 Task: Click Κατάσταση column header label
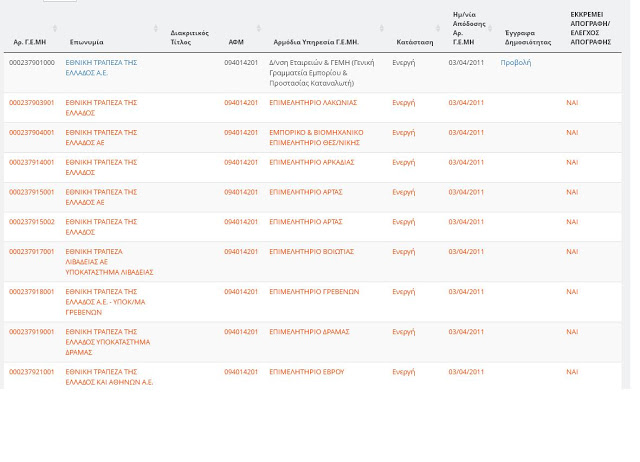[x=415, y=42]
